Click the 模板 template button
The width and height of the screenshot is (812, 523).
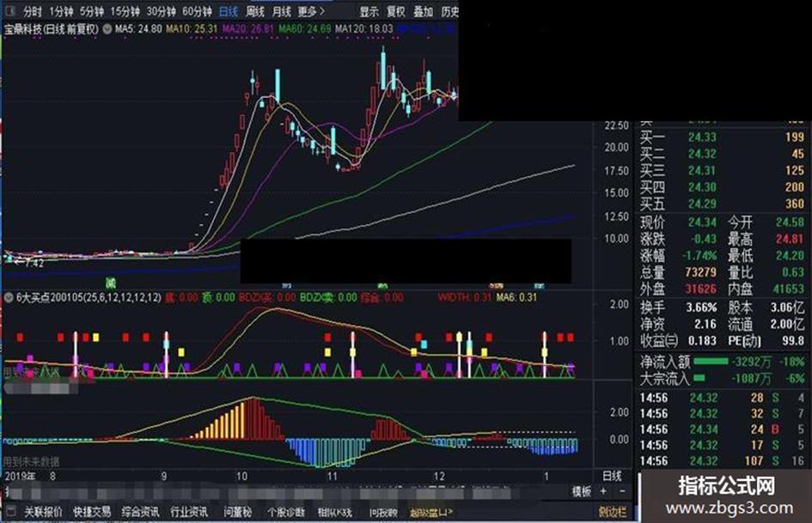click(x=581, y=491)
